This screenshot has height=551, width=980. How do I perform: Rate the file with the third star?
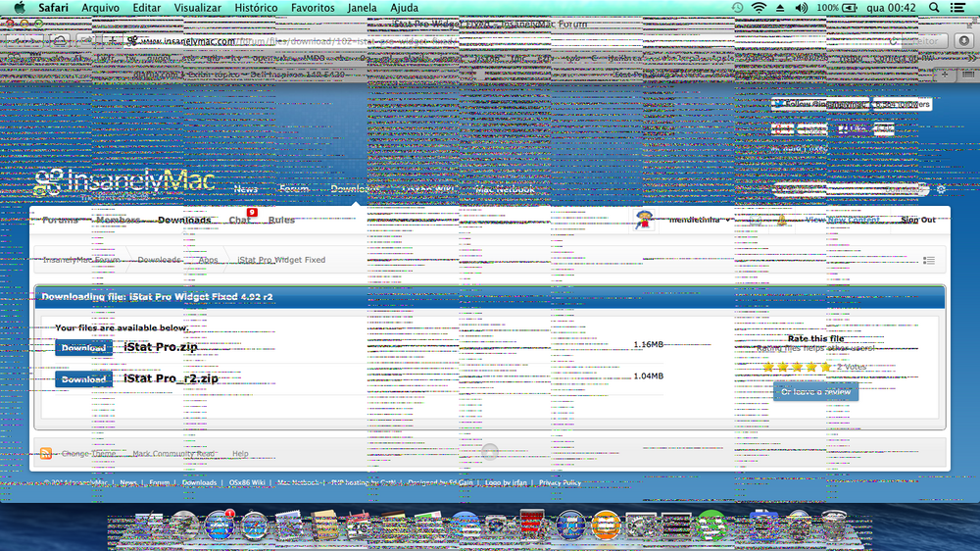[798, 367]
